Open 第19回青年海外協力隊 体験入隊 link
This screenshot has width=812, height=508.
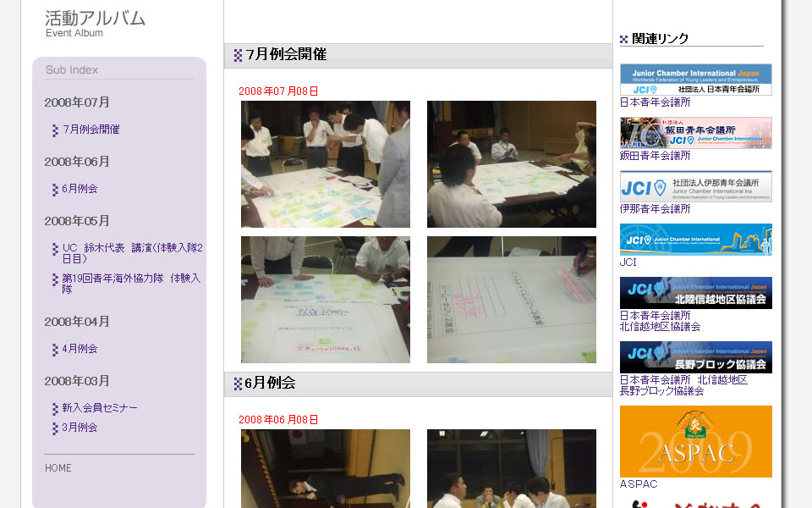coord(132,284)
